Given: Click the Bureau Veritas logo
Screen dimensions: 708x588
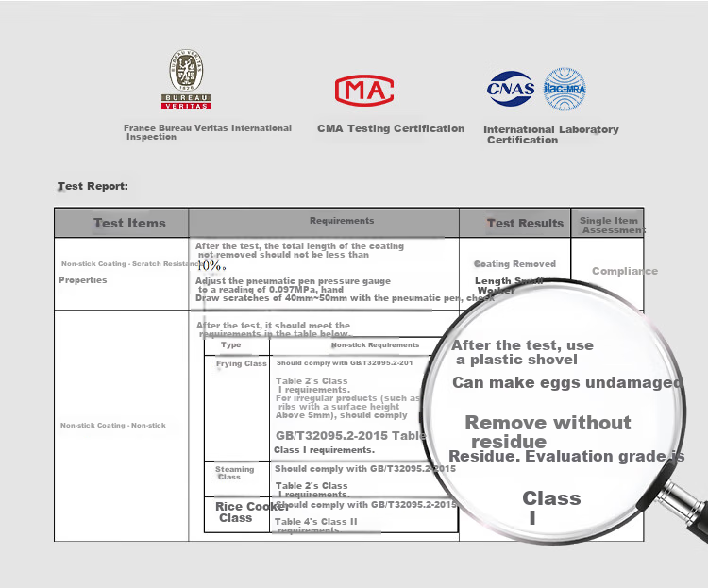Looking at the screenshot, I should [x=186, y=79].
